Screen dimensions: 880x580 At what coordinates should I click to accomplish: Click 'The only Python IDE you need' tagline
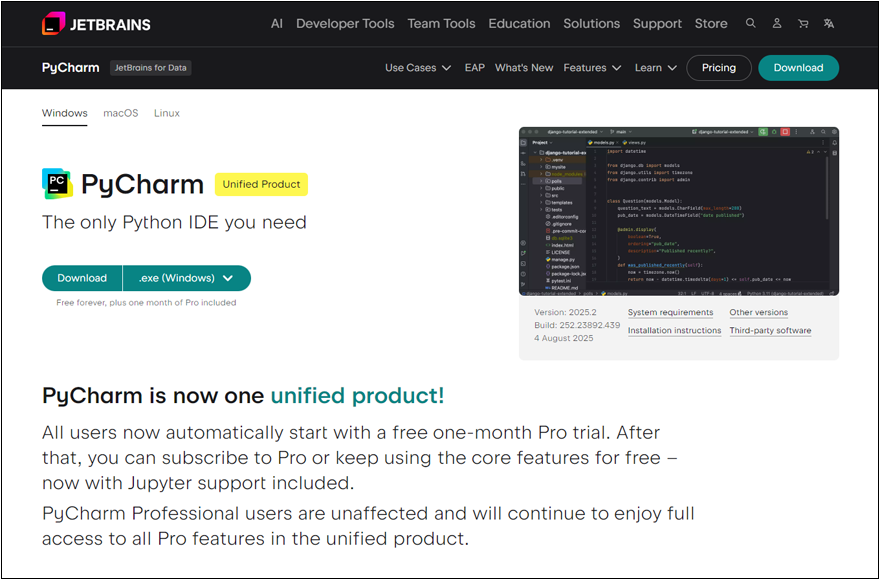coord(175,222)
